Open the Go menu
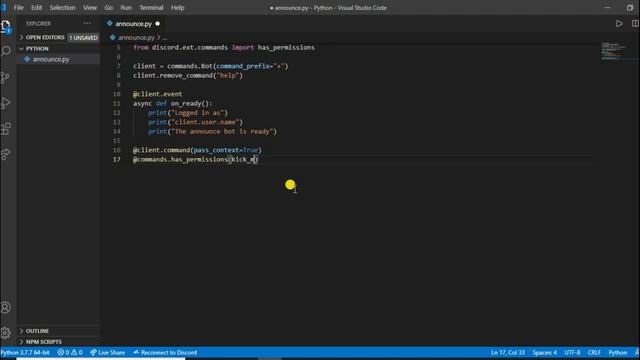Viewport: 640px width, 360px height. tap(109, 7)
